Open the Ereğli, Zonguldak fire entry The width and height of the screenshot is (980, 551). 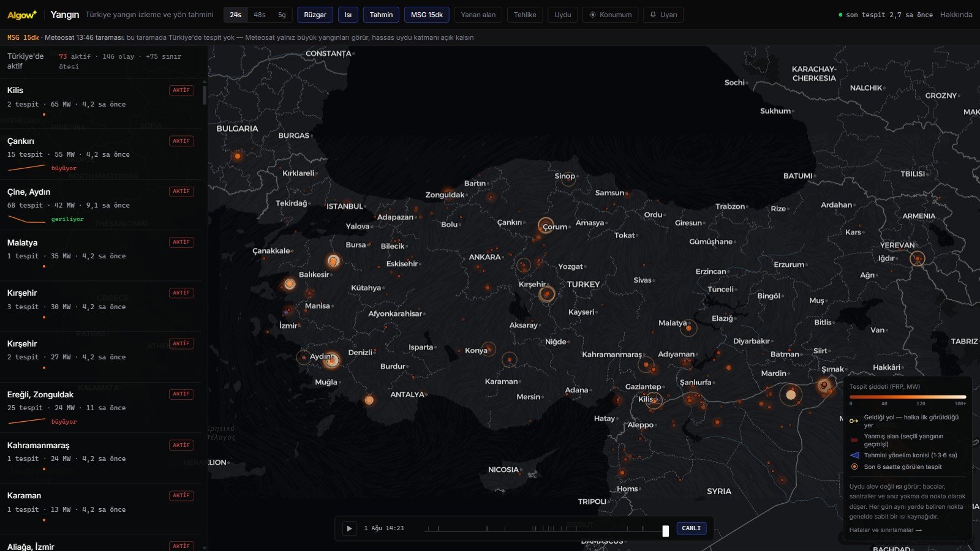[x=100, y=408]
